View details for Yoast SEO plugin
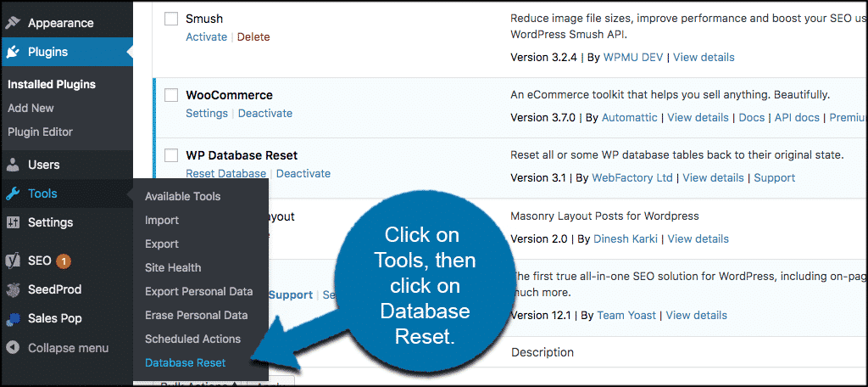Viewport: 868px width, 387px height. (697, 316)
